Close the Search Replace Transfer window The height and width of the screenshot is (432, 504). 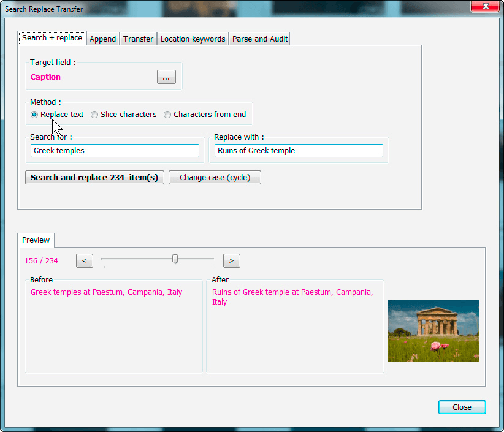click(486, 6)
